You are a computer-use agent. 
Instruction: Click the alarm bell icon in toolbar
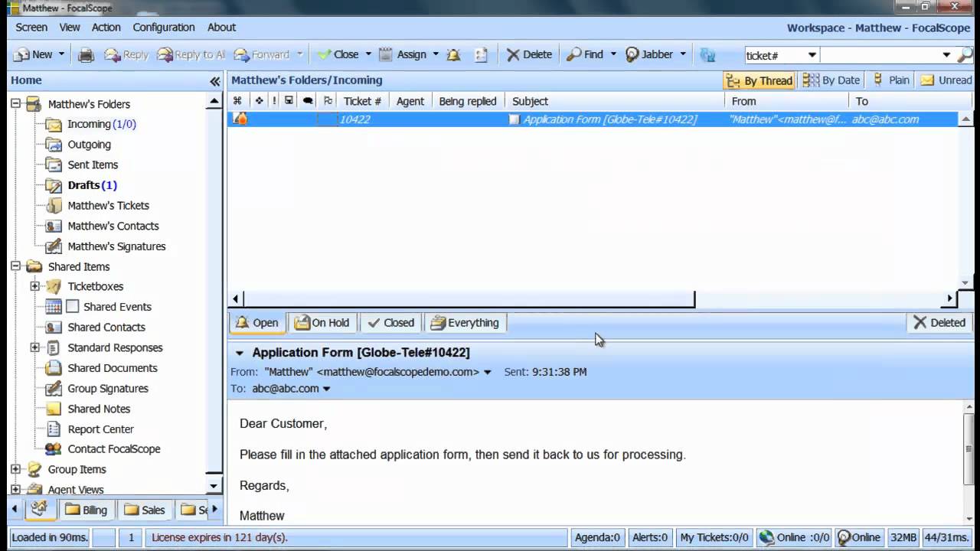click(x=454, y=54)
